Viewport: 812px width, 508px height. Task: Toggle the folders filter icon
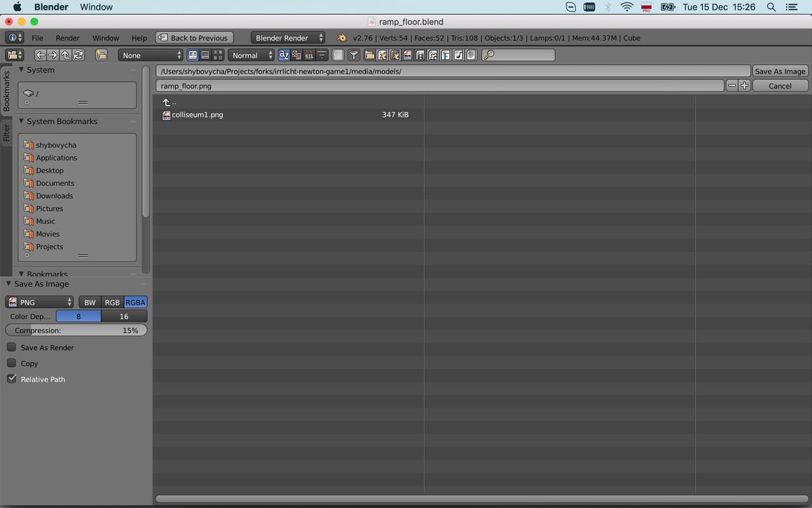point(371,55)
